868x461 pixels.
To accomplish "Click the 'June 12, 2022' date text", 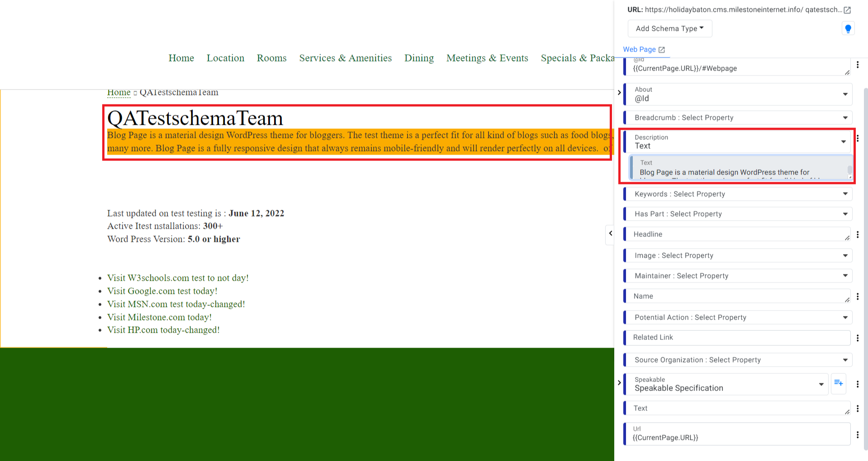I will (x=256, y=213).
